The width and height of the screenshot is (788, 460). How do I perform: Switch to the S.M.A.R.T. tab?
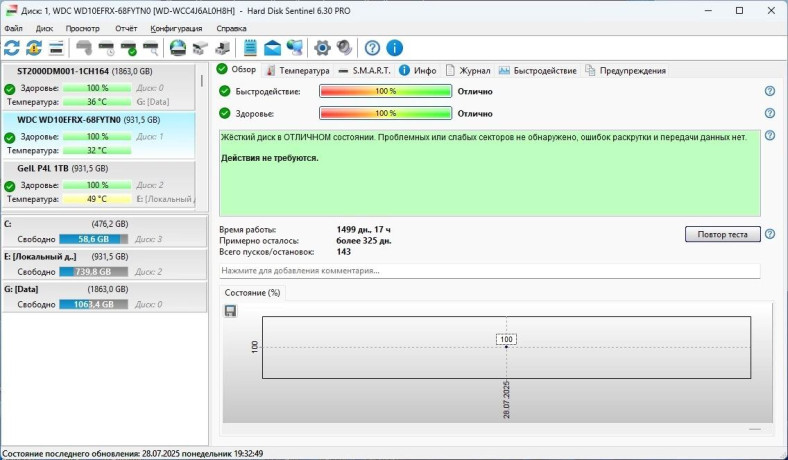[x=365, y=71]
